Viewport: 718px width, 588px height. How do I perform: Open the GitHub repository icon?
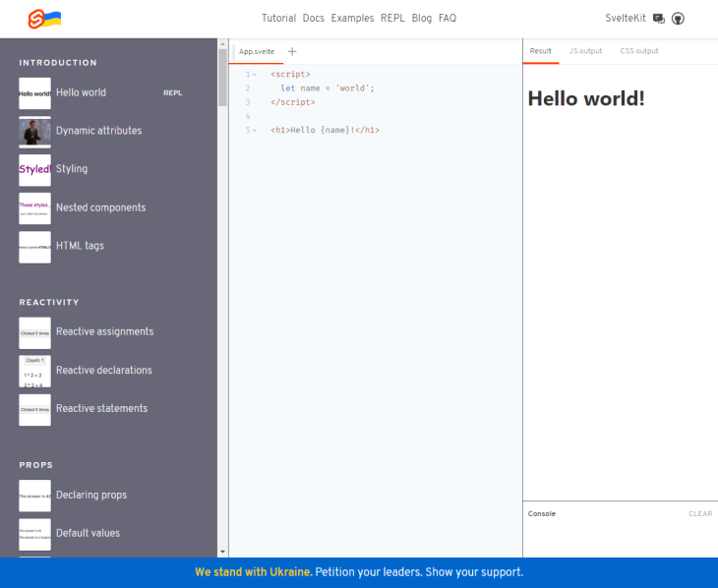pyautogui.click(x=678, y=18)
